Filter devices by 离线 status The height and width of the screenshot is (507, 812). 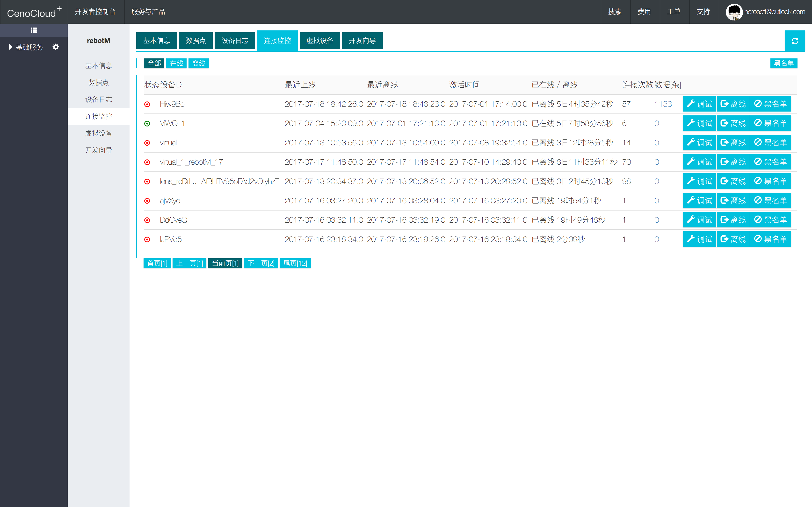coord(199,63)
